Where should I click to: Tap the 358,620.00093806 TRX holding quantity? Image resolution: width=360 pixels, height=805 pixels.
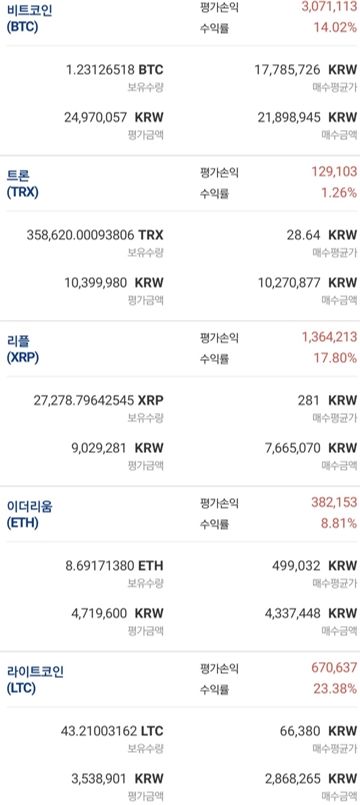[x=95, y=235]
